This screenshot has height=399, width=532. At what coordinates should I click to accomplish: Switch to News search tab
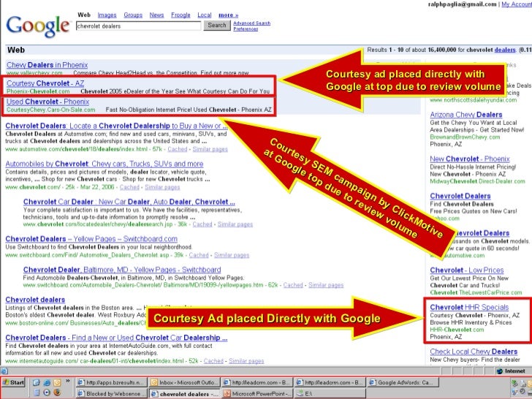point(156,15)
